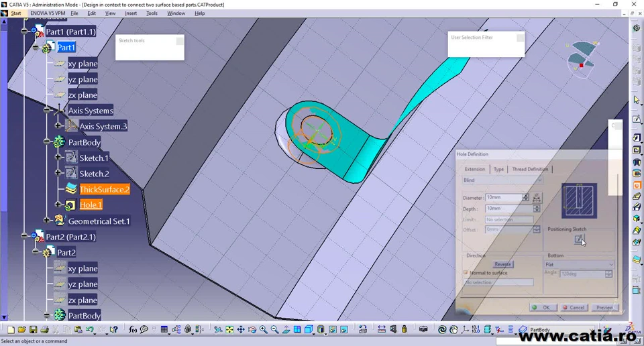Viewport: 644px width, 346px height.
Task: Open the File menu
Action: pyautogui.click(x=74, y=13)
